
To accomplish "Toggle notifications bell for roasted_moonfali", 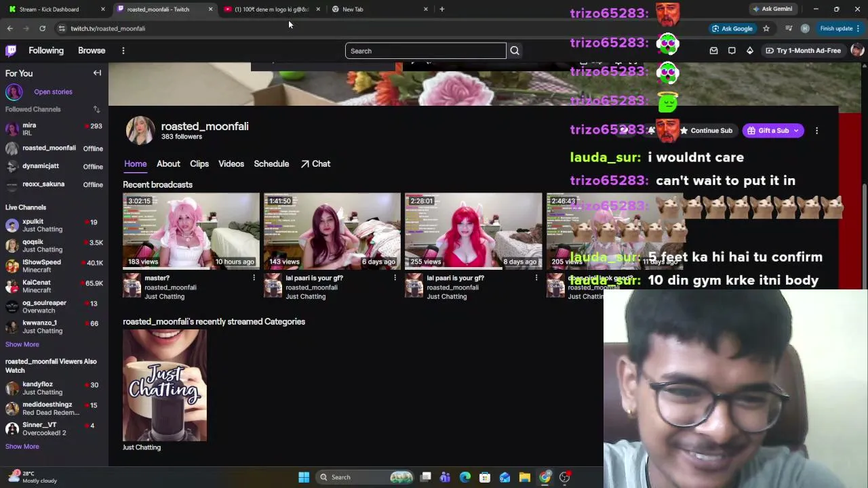I will (651, 130).
